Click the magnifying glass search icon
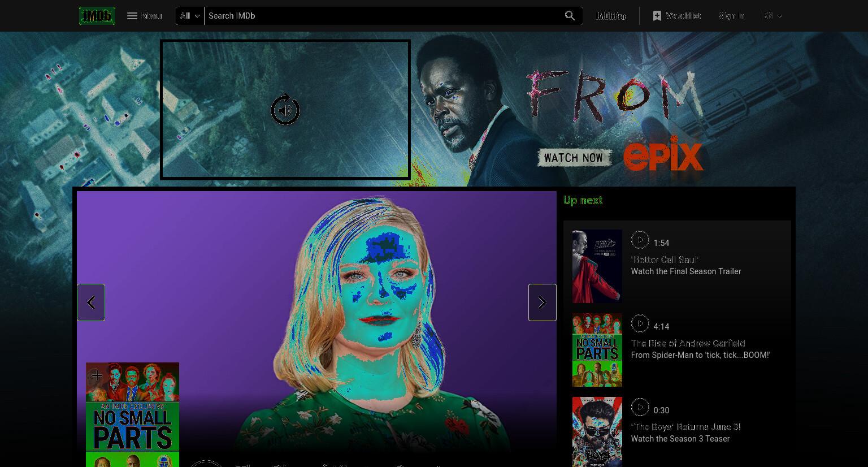 click(570, 16)
